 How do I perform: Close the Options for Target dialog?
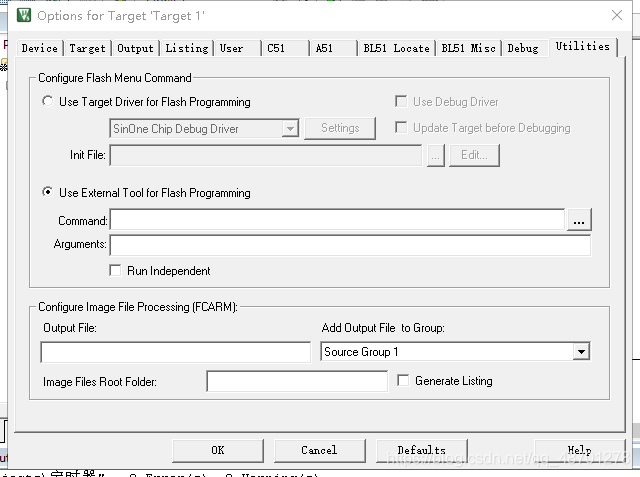tap(617, 15)
